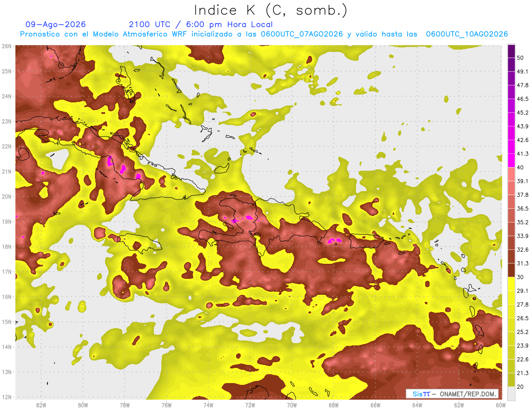Click the latitude label '25N'
Screen dimensions: 532x411
(7, 71)
